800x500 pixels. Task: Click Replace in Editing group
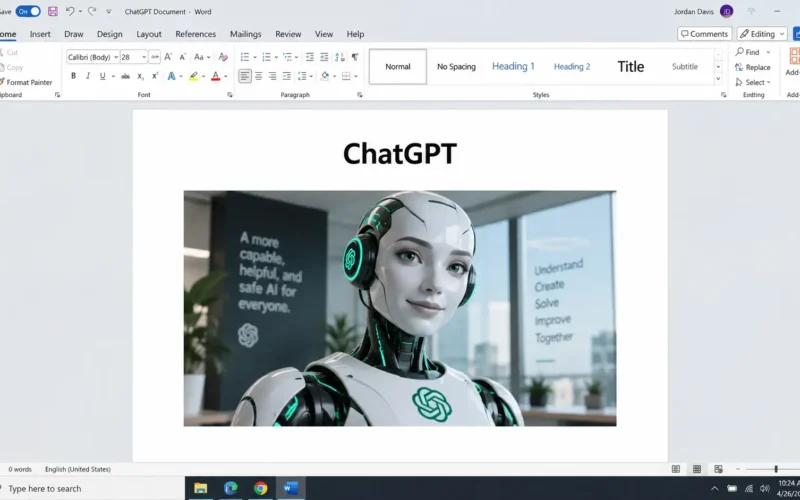point(753,67)
